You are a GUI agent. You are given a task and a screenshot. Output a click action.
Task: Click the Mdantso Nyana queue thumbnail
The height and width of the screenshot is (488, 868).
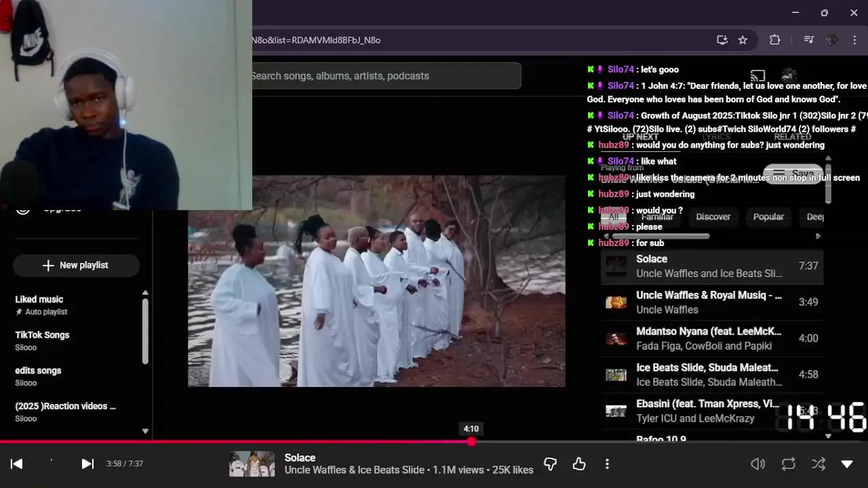(616, 338)
